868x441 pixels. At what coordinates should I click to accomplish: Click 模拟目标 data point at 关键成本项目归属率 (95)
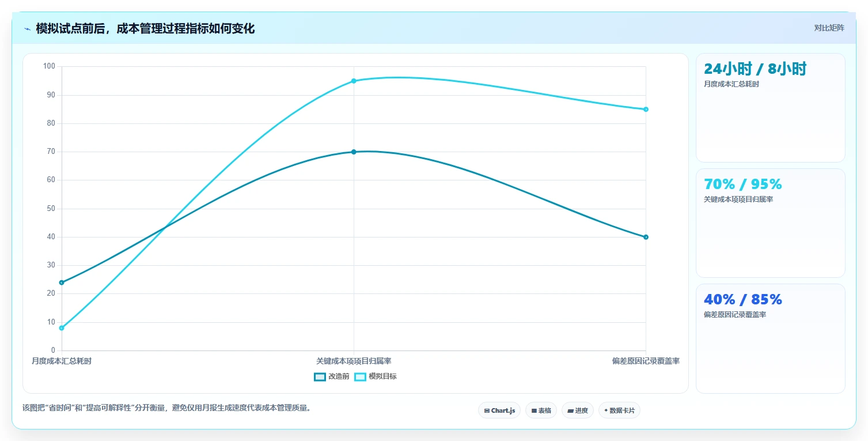coord(354,81)
